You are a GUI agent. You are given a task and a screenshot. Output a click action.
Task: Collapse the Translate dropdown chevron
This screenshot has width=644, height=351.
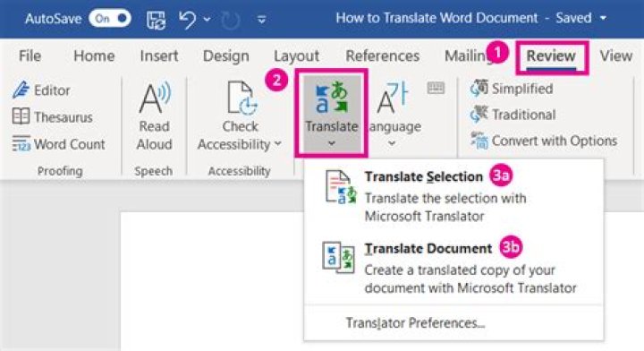332,143
